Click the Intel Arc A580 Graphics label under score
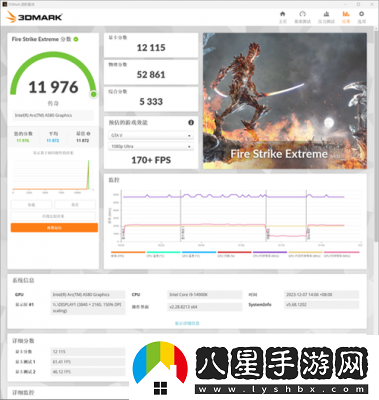The width and height of the screenshot is (379, 400). [x=53, y=115]
